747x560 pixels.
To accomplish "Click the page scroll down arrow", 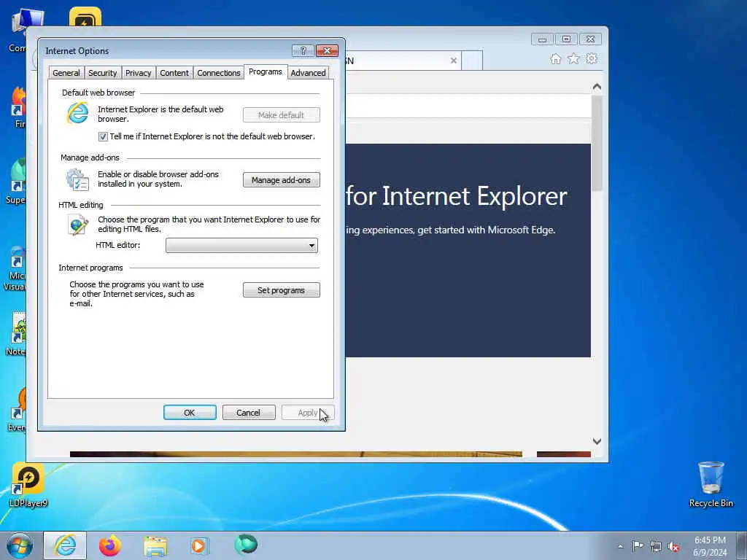I will tap(597, 441).
